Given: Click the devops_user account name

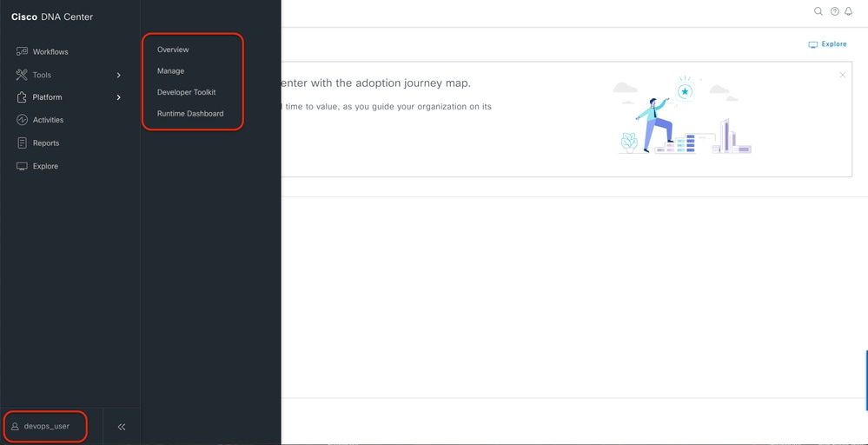Looking at the screenshot, I should click(x=47, y=426).
